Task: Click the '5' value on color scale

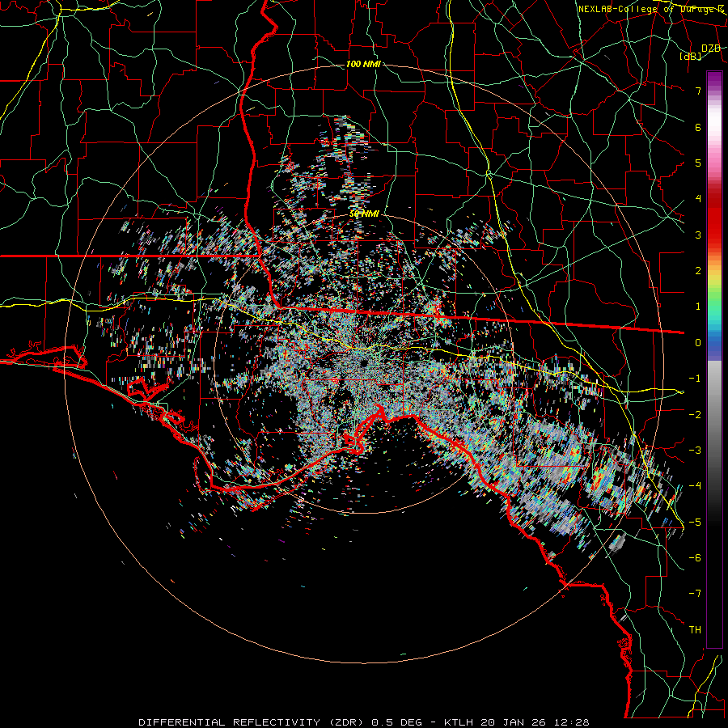Action: [x=698, y=163]
